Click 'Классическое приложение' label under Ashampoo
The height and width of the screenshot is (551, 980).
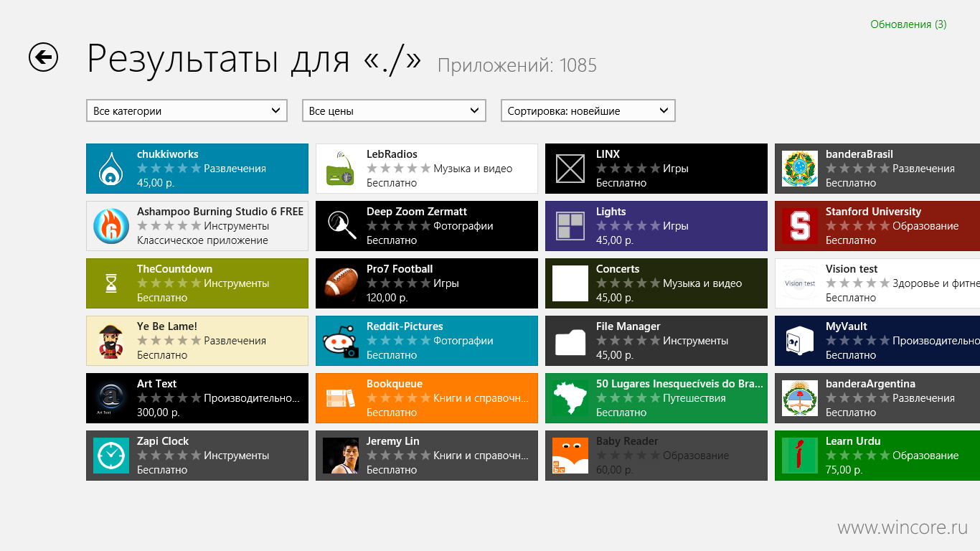[x=202, y=240]
